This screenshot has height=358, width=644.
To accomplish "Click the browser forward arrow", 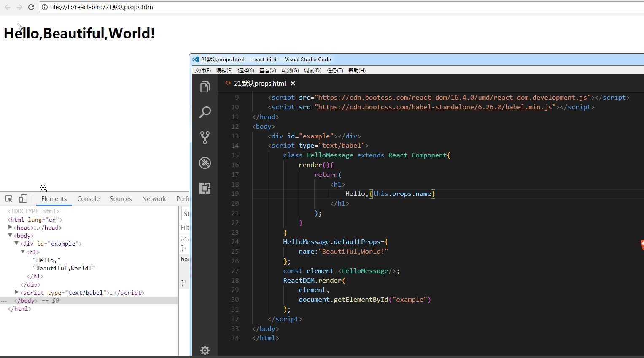I will [19, 7].
